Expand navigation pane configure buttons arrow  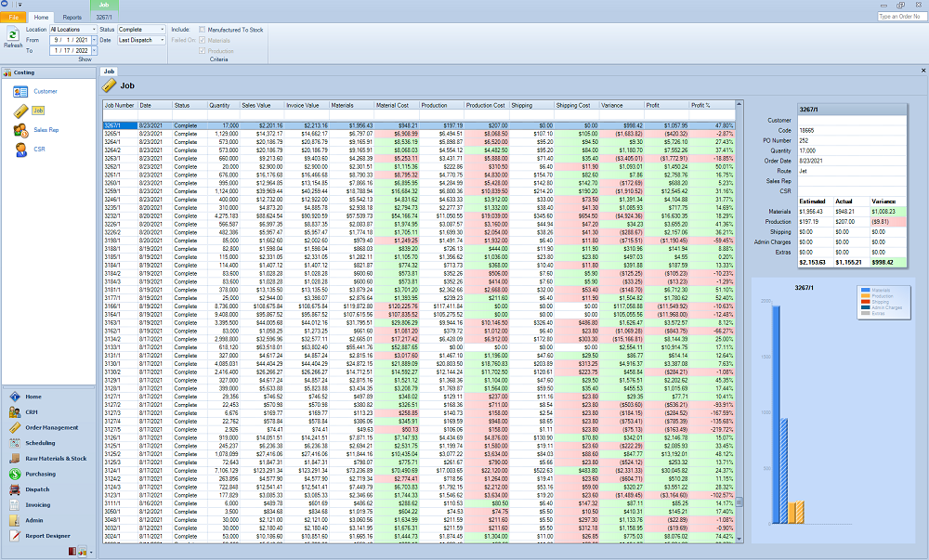point(91,553)
